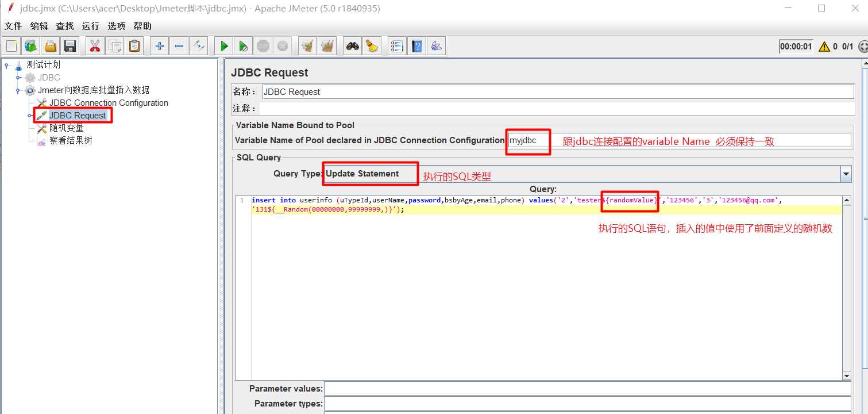Start test with no pauses

[244, 46]
